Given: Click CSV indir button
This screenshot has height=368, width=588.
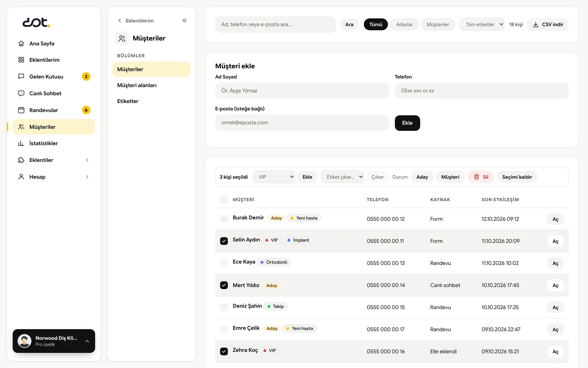Looking at the screenshot, I should (x=548, y=25).
